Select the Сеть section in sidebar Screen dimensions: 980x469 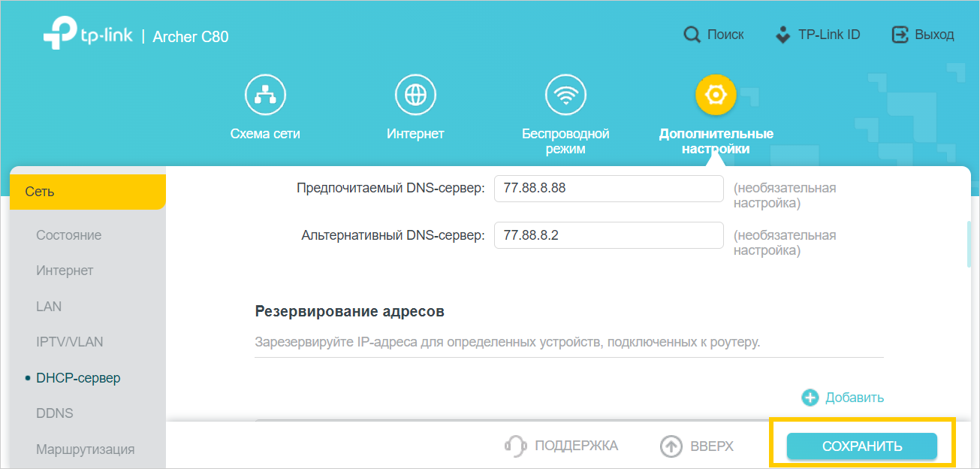pos(87,192)
